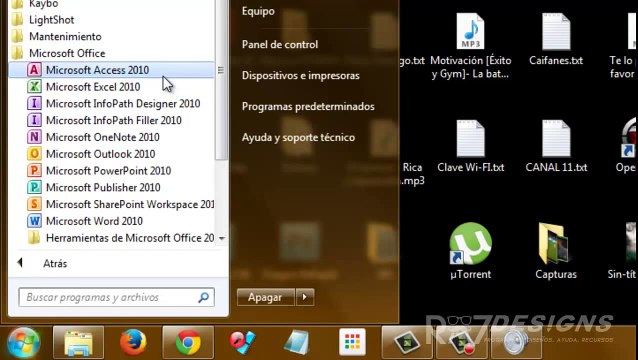
Task: Select Clave Wi-FI.txt on desktop
Action: point(471,146)
